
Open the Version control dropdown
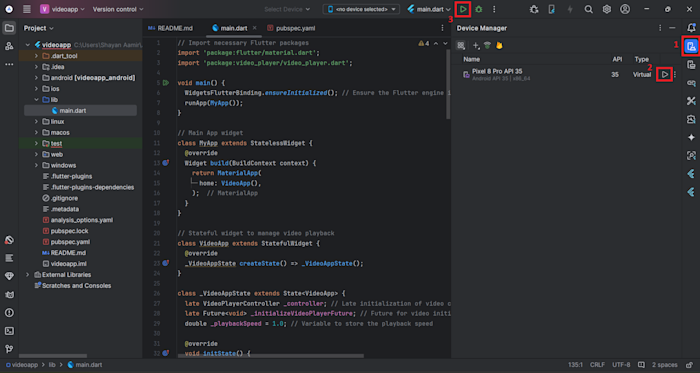click(x=118, y=9)
